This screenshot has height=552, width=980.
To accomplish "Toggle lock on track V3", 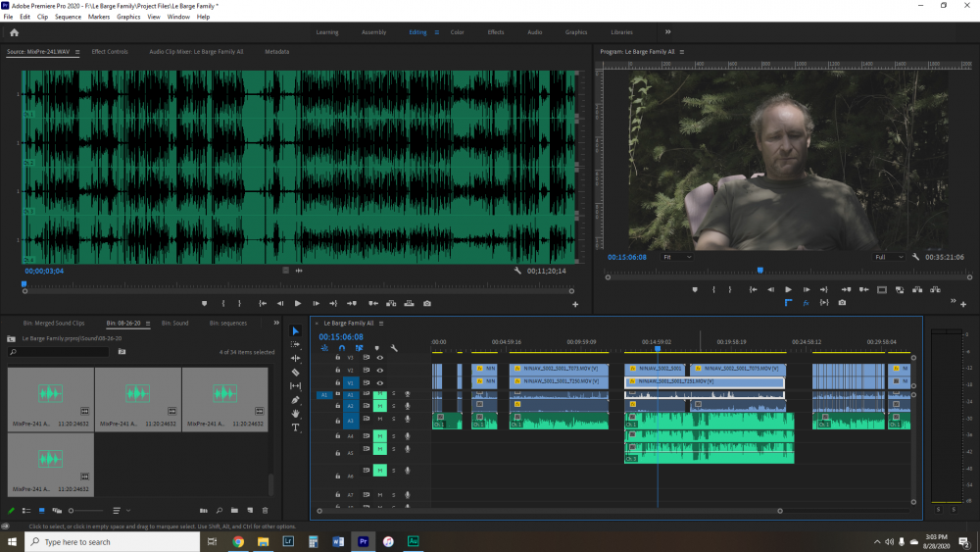I will tap(338, 358).
